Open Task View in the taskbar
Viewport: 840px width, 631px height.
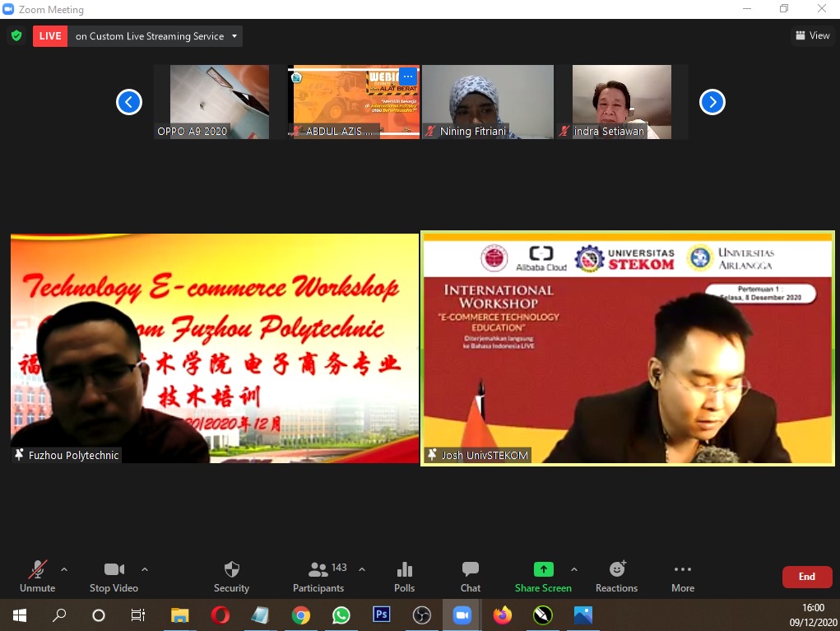click(138, 615)
